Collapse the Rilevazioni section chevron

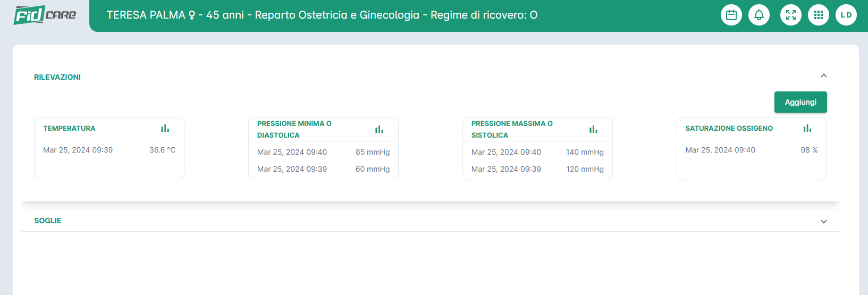[x=823, y=75]
